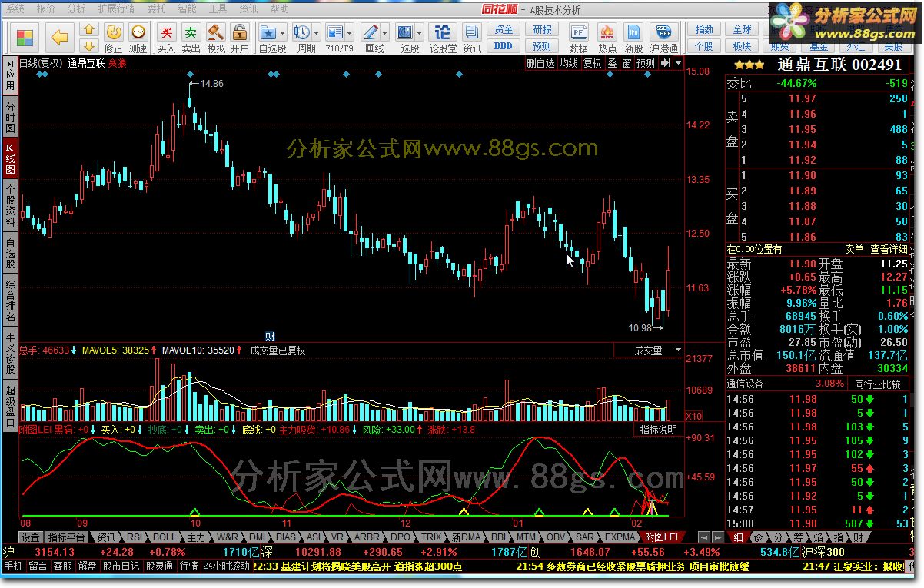
Task: Toggle the 叠 overlay option
Action: [612, 63]
